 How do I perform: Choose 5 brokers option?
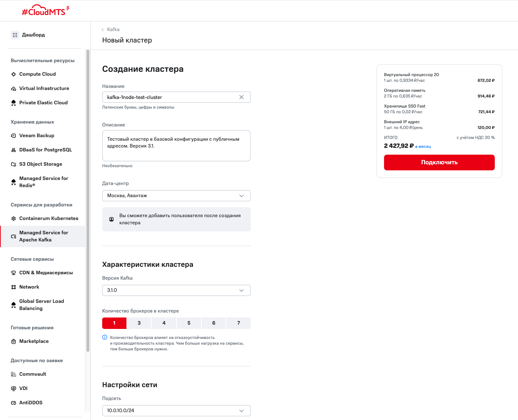pyautogui.click(x=189, y=323)
